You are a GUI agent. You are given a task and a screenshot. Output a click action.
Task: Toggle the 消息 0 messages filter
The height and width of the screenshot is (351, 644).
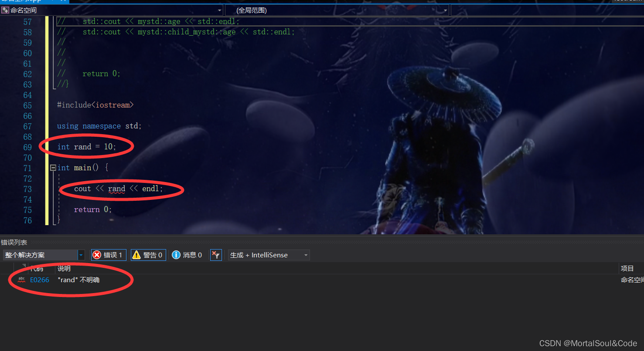(187, 255)
